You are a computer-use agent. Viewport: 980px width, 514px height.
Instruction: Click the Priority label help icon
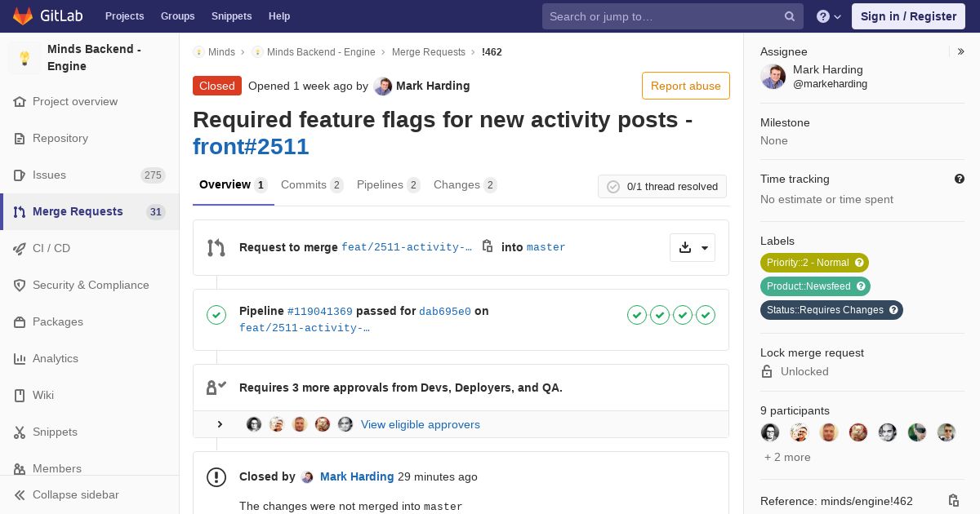click(x=859, y=263)
